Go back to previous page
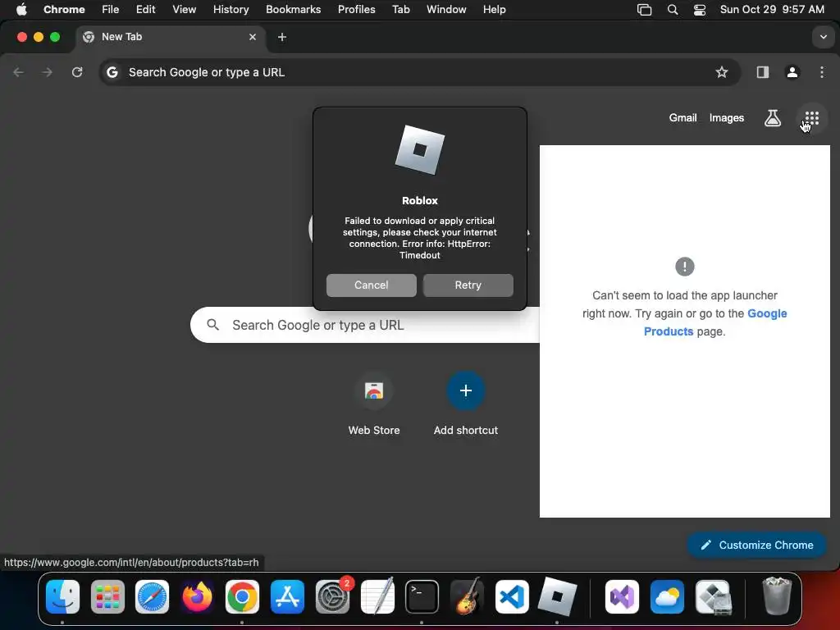 19,72
